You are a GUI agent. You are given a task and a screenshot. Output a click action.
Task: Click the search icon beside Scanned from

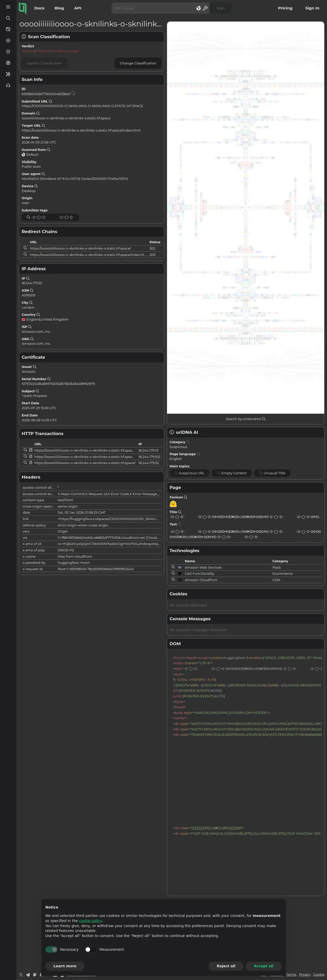pos(48,150)
